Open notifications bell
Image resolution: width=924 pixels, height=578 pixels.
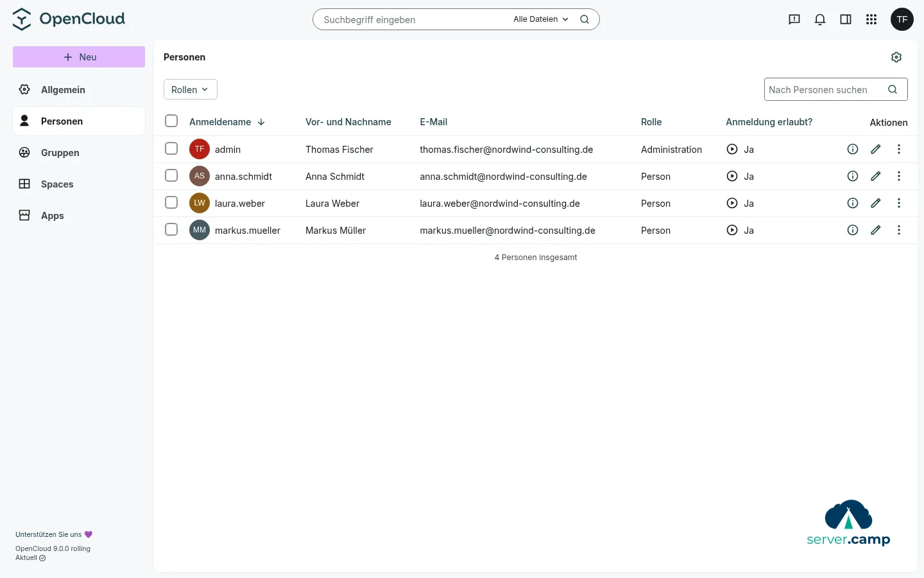pyautogui.click(x=820, y=19)
